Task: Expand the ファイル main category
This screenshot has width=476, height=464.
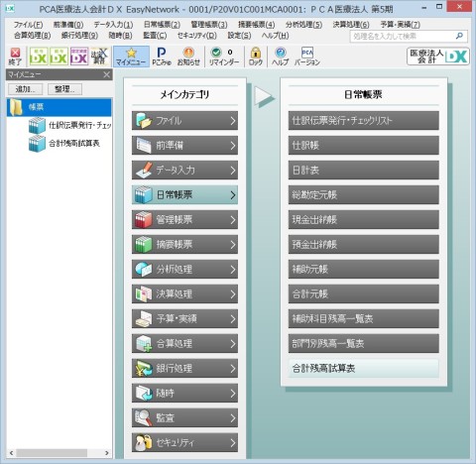Action: click(x=184, y=121)
